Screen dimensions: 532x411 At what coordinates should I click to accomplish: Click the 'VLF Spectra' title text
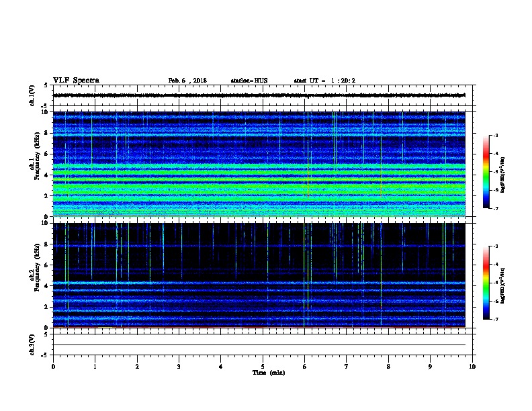[x=76, y=81]
